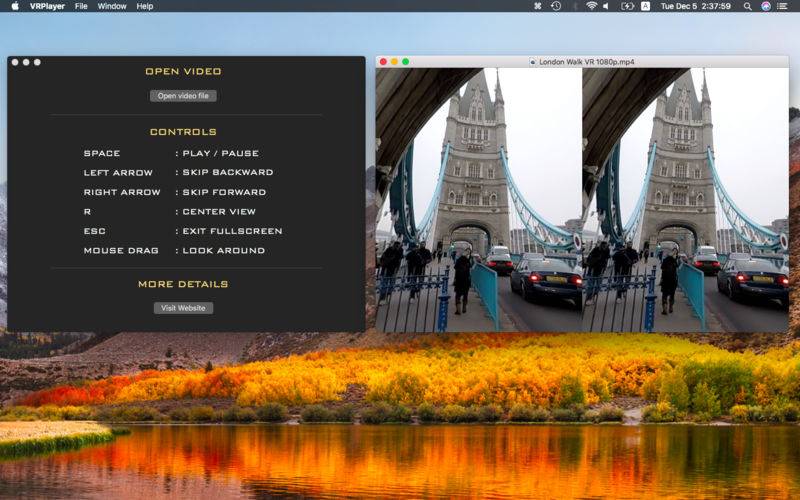Open the Wi-Fi status menu
The width and height of the screenshot is (800, 500).
pos(591,6)
